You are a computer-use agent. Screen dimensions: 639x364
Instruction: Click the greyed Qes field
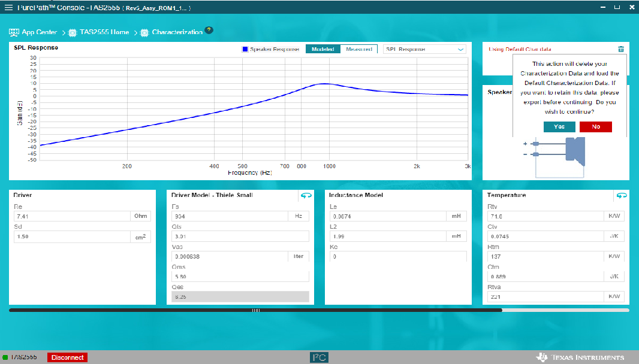(240, 297)
